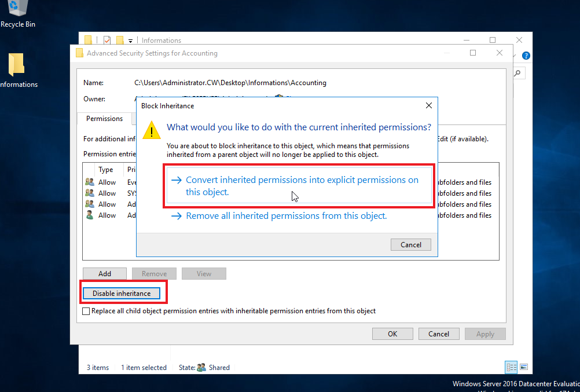The image size is (580, 392).
Task: Switch to the Permissions tab
Action: (x=104, y=119)
